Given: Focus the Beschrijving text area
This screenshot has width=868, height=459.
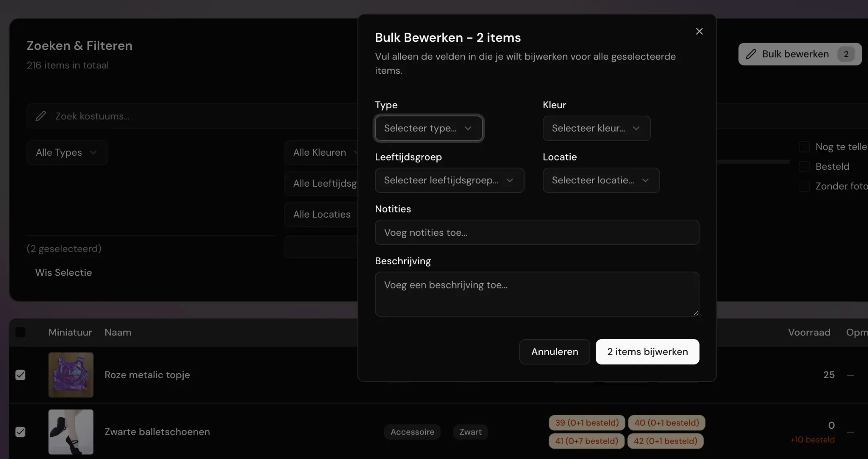Looking at the screenshot, I should (537, 294).
